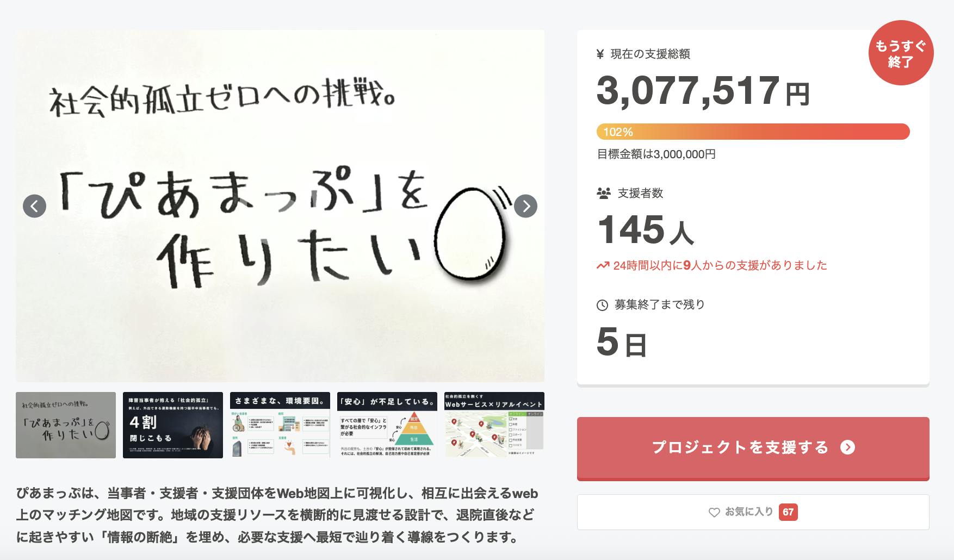
Task: Click the yen icon by 現在の支援総額
Action: tap(600, 54)
